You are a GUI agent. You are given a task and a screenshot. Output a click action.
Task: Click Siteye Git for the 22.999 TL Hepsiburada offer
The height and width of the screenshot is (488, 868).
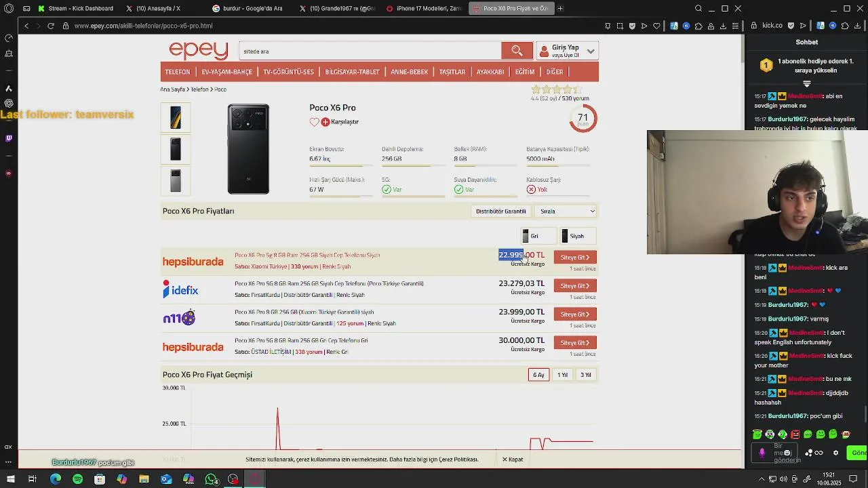(575, 258)
